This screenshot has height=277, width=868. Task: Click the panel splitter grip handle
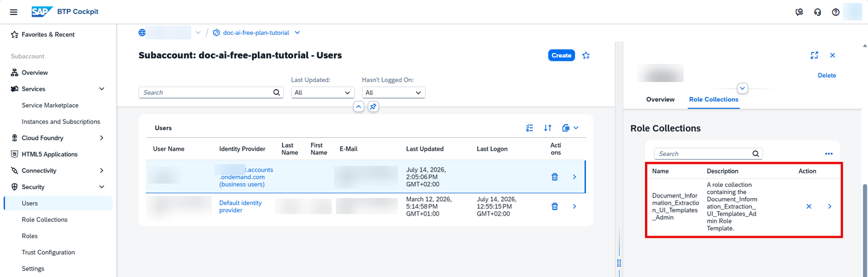tap(618, 263)
